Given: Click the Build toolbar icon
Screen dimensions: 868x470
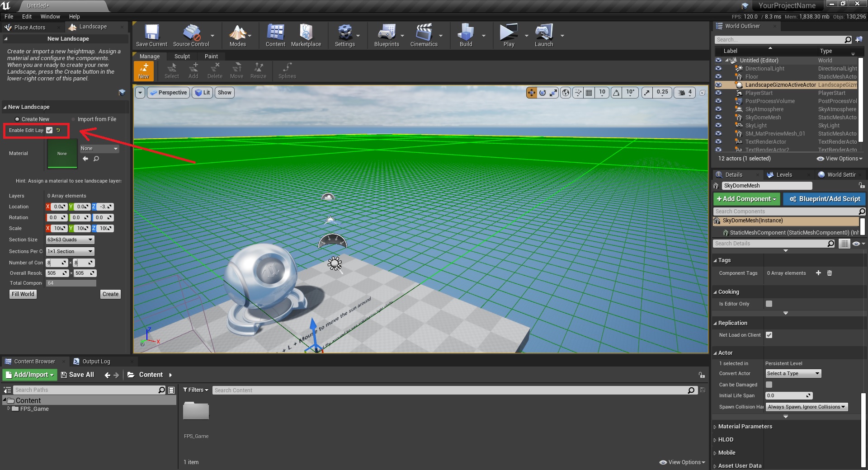Looking at the screenshot, I should pos(466,36).
